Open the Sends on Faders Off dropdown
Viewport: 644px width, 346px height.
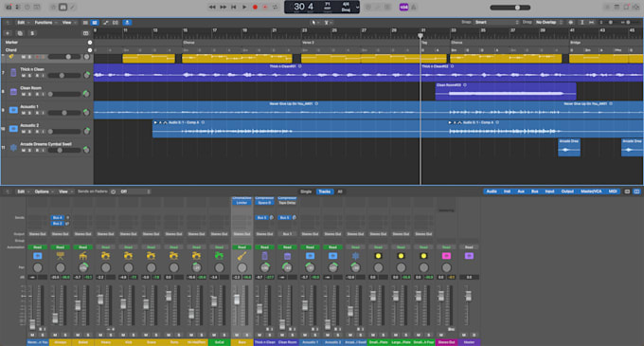135,191
